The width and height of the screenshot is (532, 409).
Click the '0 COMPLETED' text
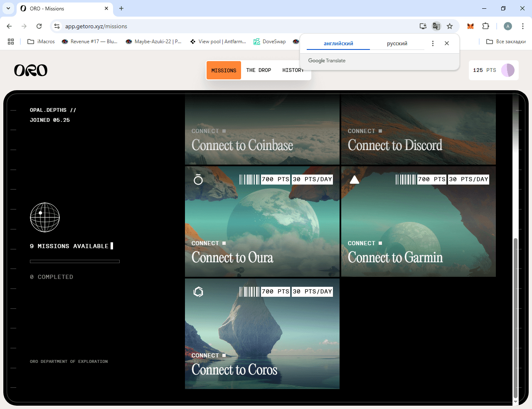52,277
